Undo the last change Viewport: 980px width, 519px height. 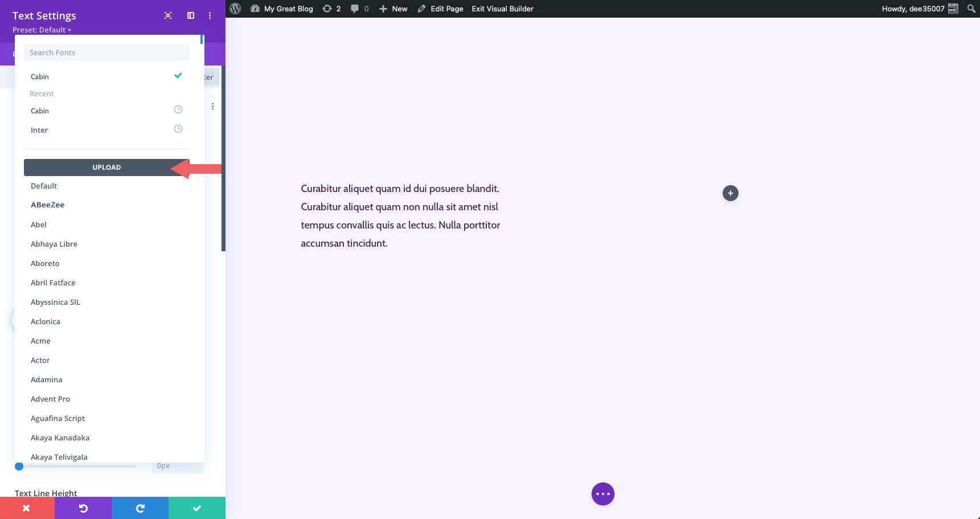click(83, 508)
